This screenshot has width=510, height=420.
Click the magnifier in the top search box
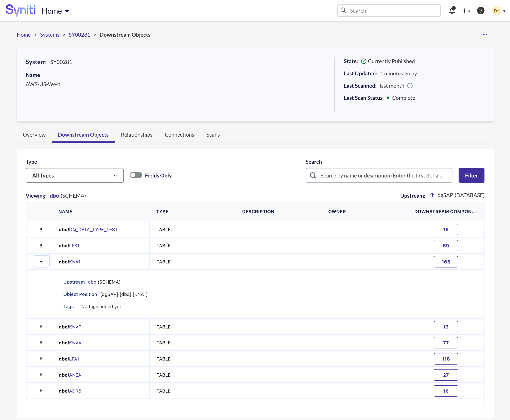click(x=343, y=10)
